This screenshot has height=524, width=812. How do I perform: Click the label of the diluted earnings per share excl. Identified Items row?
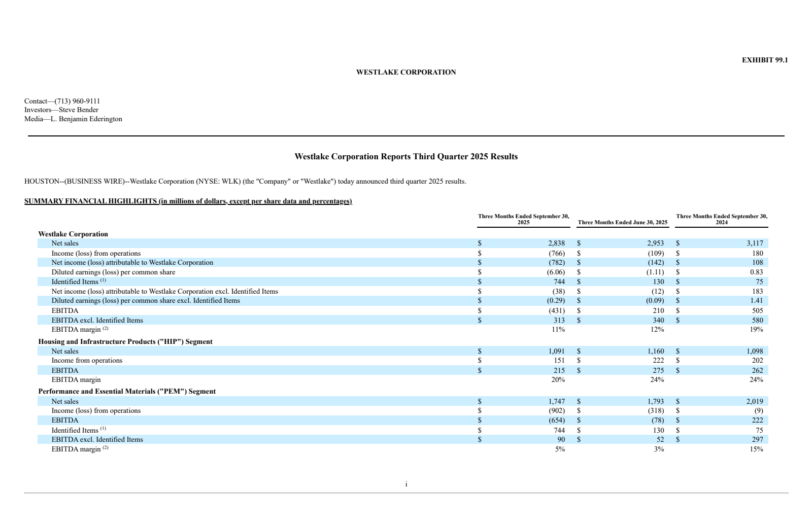point(146,300)
